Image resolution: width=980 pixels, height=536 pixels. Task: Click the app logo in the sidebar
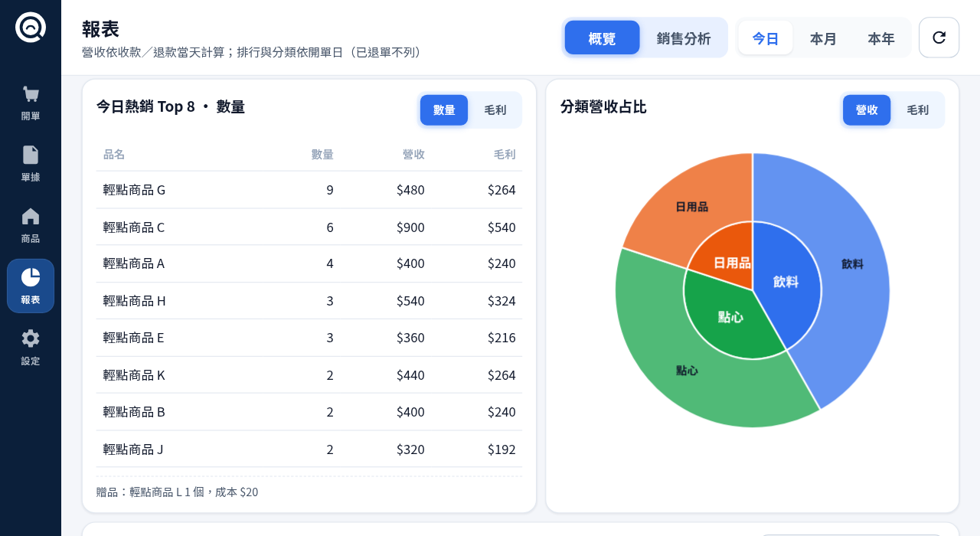coord(31,28)
